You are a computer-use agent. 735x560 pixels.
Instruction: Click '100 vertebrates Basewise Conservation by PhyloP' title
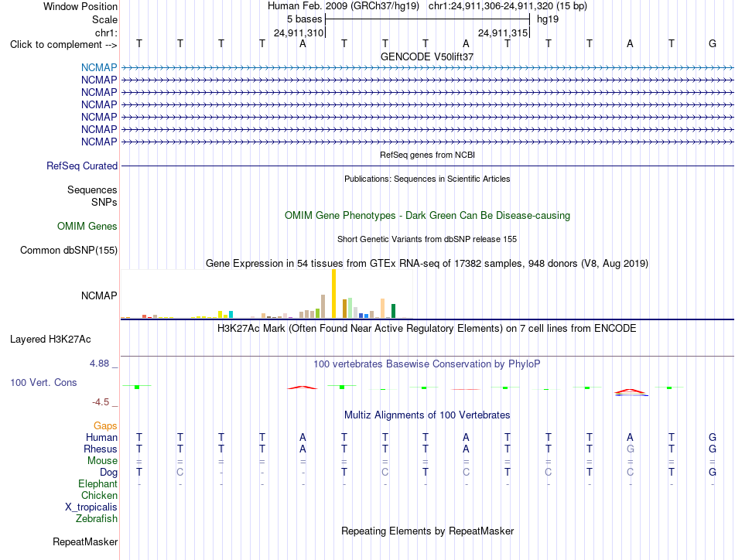tap(427, 364)
